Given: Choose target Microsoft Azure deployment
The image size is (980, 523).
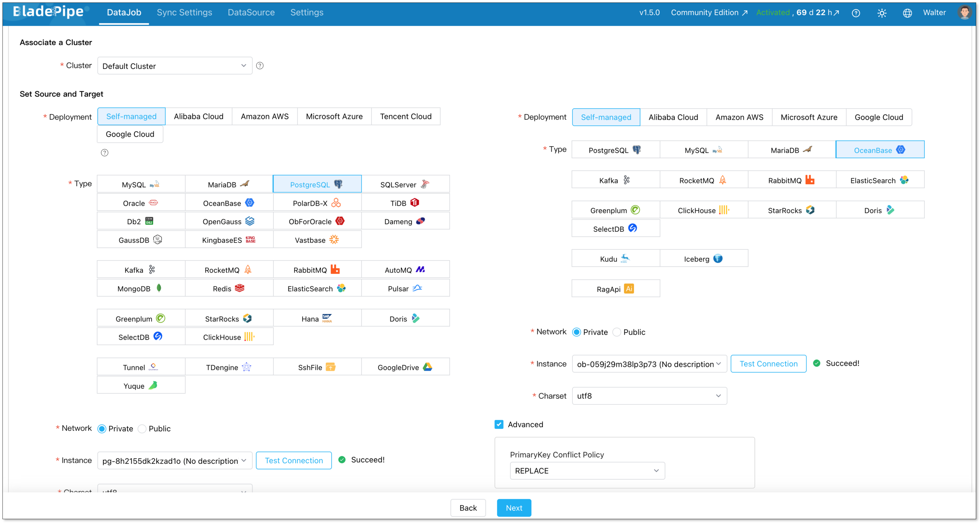Looking at the screenshot, I should [809, 117].
